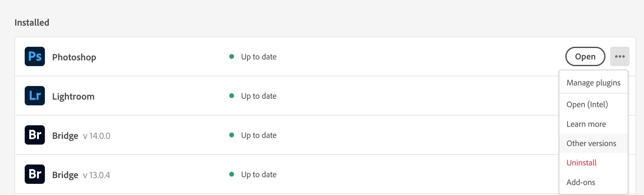
Task: Click the Photoshop name label
Action: point(74,57)
